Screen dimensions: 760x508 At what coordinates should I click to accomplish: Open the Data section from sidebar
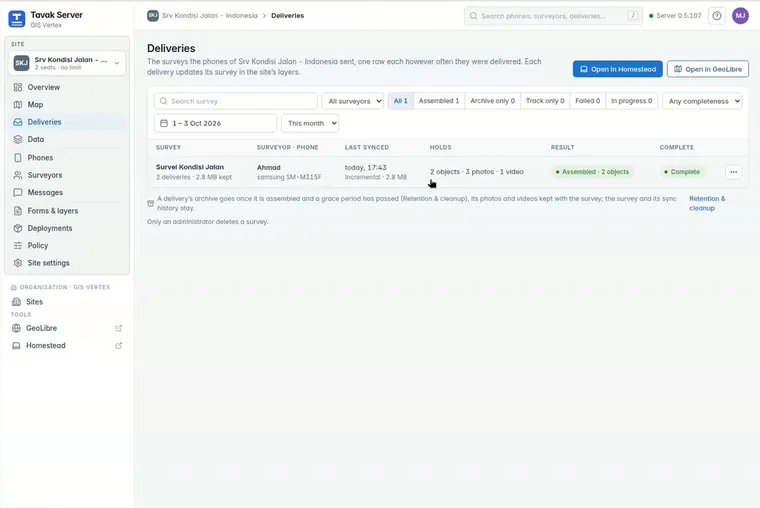pyautogui.click(x=67, y=140)
